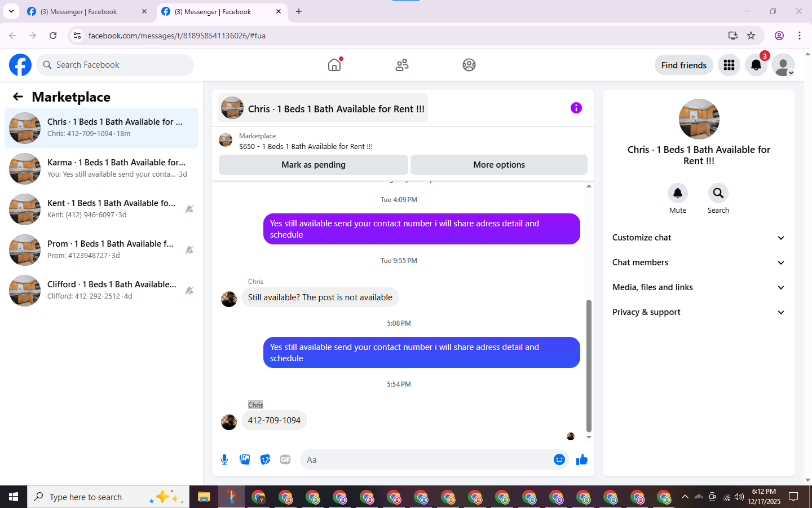The image size is (812, 508).
Task: Open the Windows notification center icon
Action: pyautogui.click(x=793, y=497)
